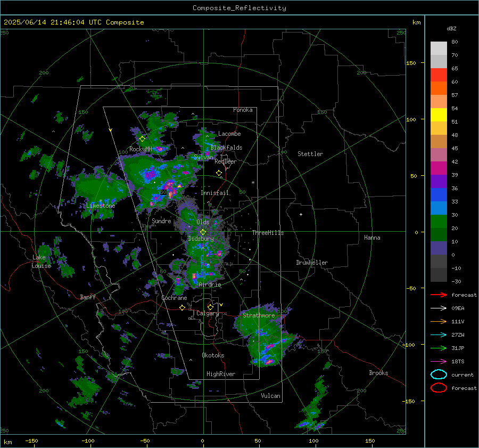Click the yellow diamond marker below Cochrane
The width and height of the screenshot is (479, 448).
pos(182,307)
